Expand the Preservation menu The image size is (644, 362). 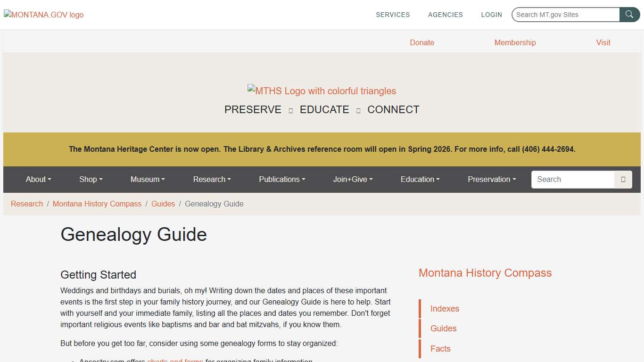491,180
